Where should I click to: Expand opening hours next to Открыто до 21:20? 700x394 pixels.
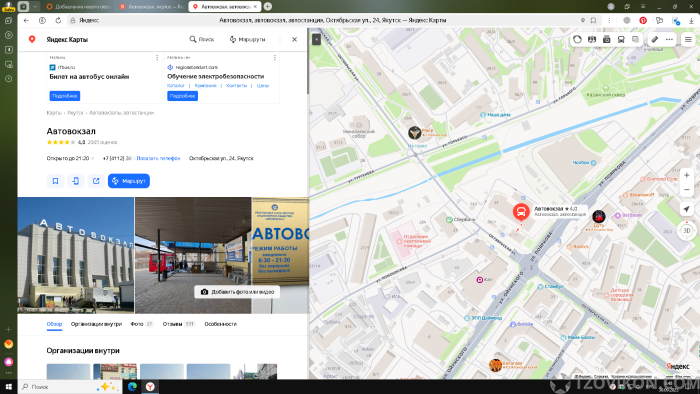[x=92, y=158]
